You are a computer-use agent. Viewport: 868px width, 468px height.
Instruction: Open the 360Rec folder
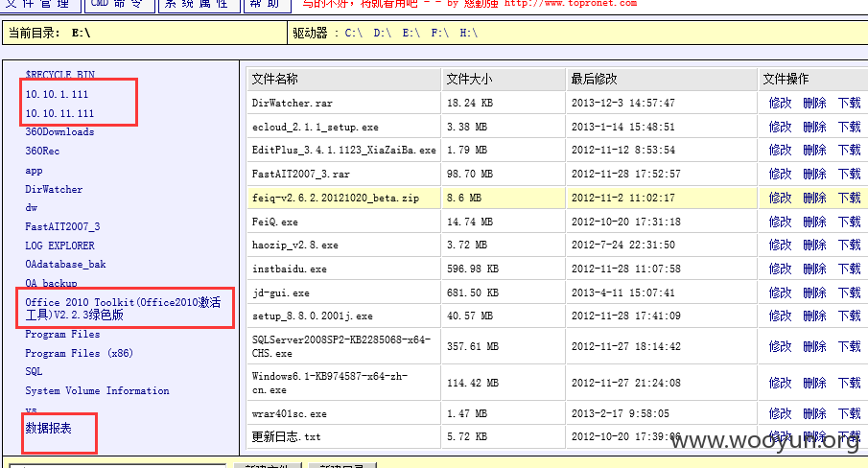42,151
